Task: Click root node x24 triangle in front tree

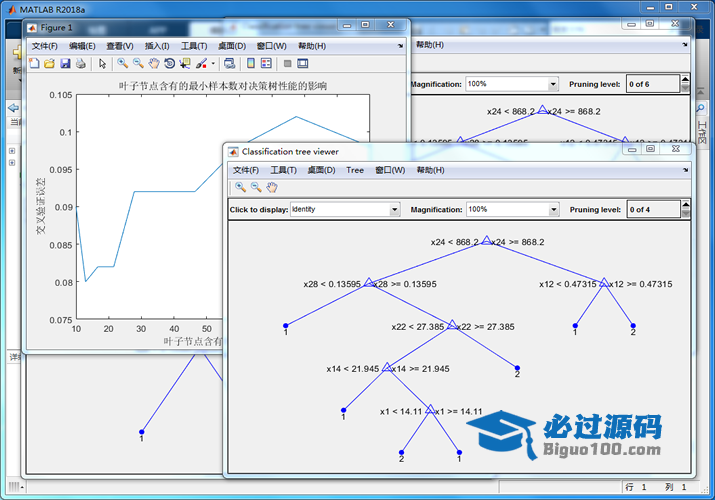Action: coord(487,240)
